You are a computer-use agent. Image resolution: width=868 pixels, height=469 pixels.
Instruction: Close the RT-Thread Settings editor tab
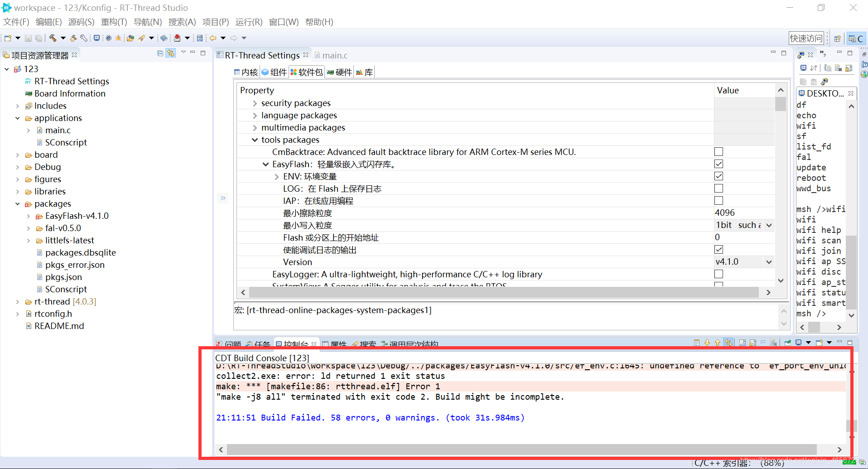pyautogui.click(x=306, y=55)
